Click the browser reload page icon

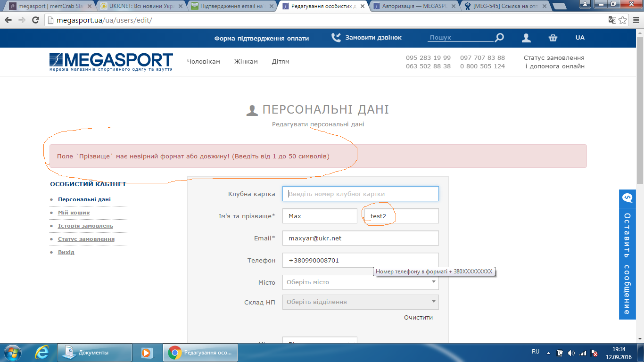tap(35, 20)
